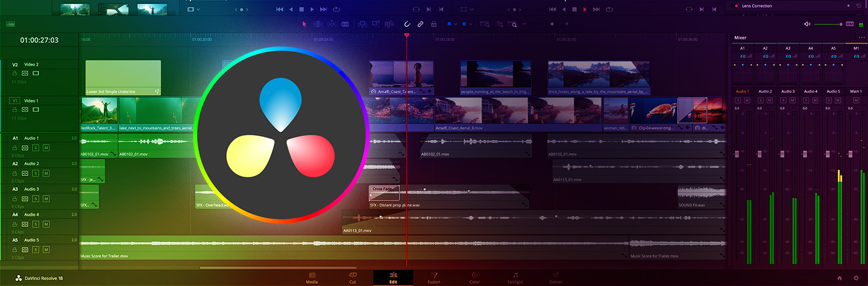This screenshot has height=286, width=868.
Task: Click the V1 destination control
Action: pos(14,101)
